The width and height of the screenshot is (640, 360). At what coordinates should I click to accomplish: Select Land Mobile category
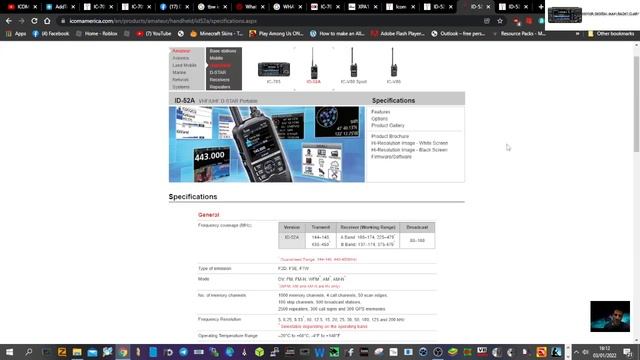tap(184, 65)
